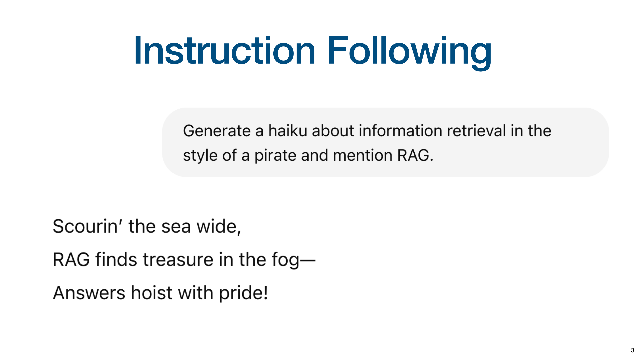Screen dimensions: 644x362
Task: Click the haiku line 'Answers hoist with pride!'
Action: click(160, 293)
